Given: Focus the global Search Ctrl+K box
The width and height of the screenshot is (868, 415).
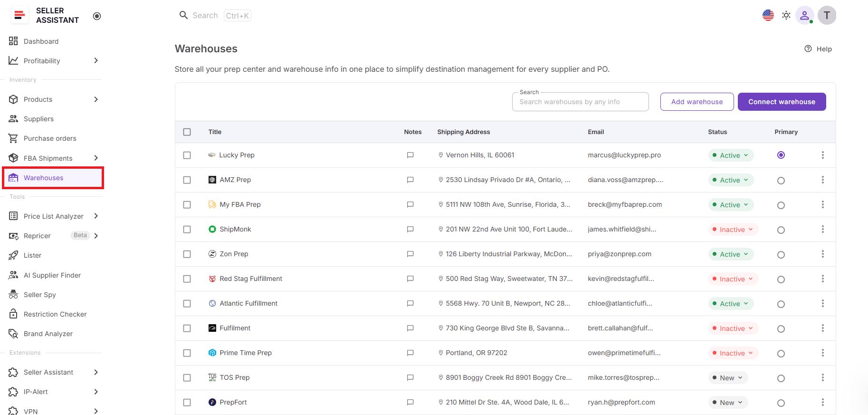Looking at the screenshot, I should click(x=215, y=16).
